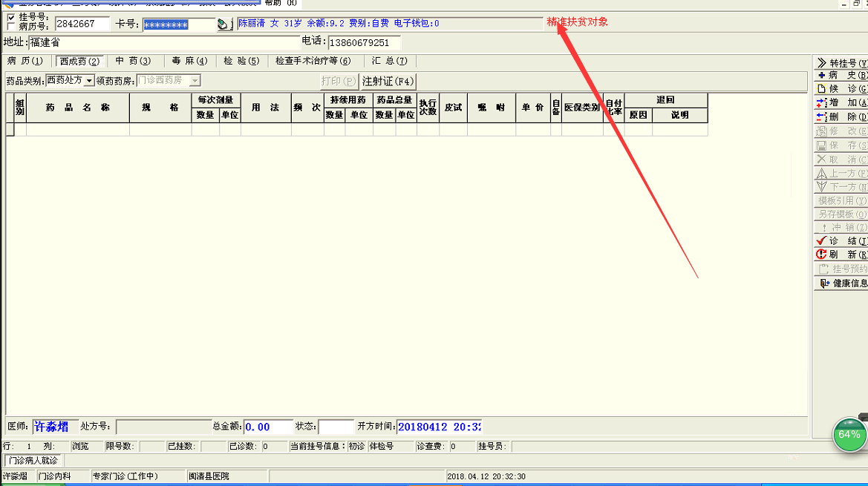Click the 电话 phone field 13860679251
This screenshot has height=486, width=868.
point(365,42)
